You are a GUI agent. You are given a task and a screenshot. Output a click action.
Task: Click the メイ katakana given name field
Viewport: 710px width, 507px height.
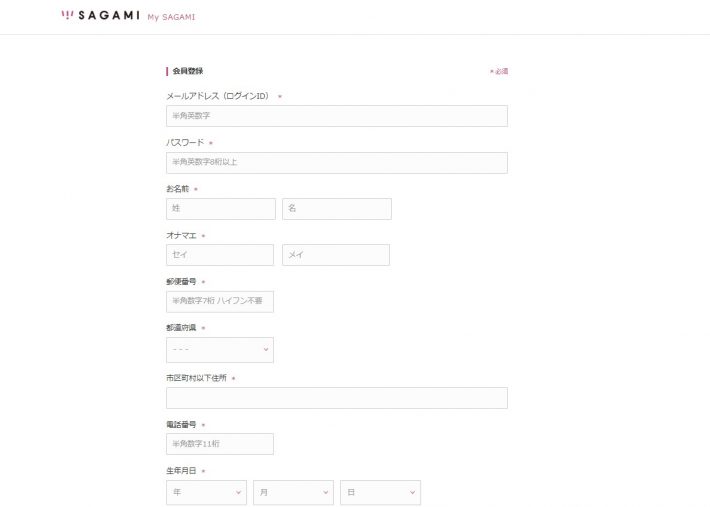[x=335, y=255]
